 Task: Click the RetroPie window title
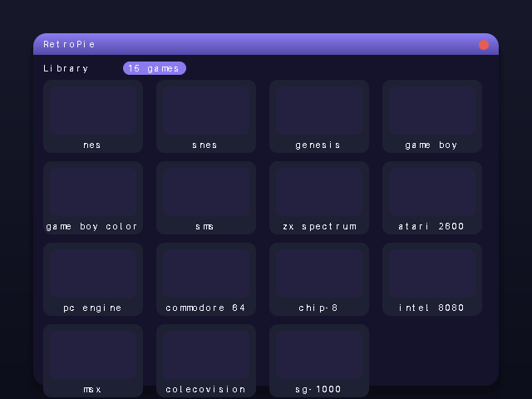tap(69, 44)
